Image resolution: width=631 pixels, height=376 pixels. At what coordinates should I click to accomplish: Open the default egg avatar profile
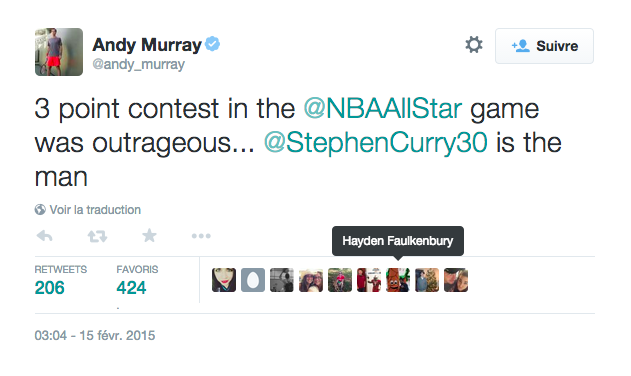tap(253, 280)
